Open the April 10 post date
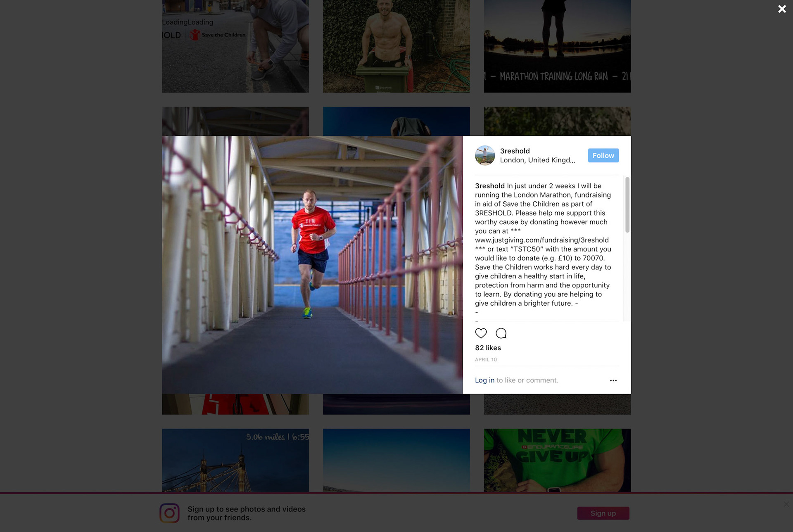The image size is (793, 532). coord(486,359)
